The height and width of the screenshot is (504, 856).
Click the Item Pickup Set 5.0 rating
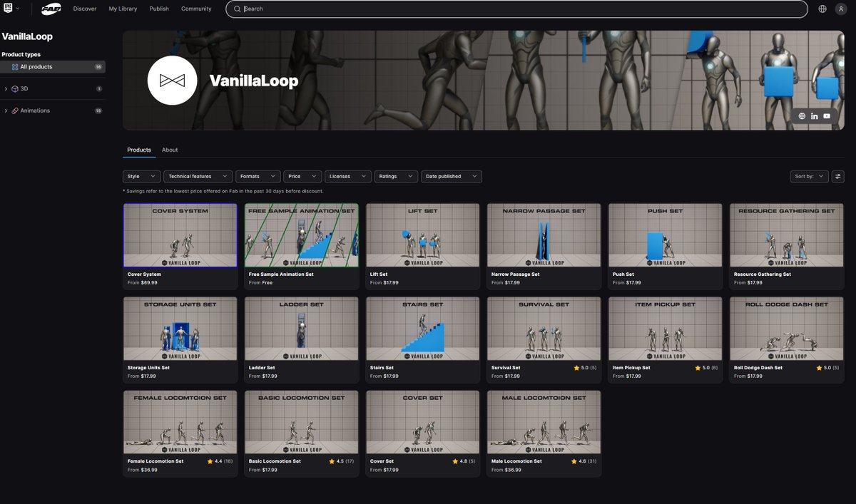706,368
